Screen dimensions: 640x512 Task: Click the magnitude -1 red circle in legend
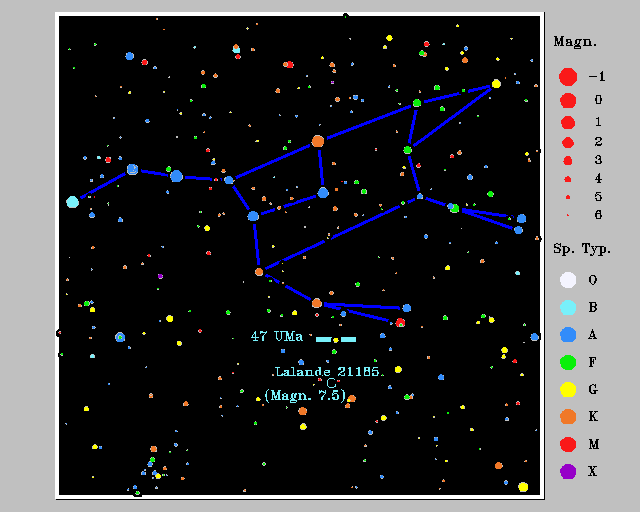tap(568, 77)
